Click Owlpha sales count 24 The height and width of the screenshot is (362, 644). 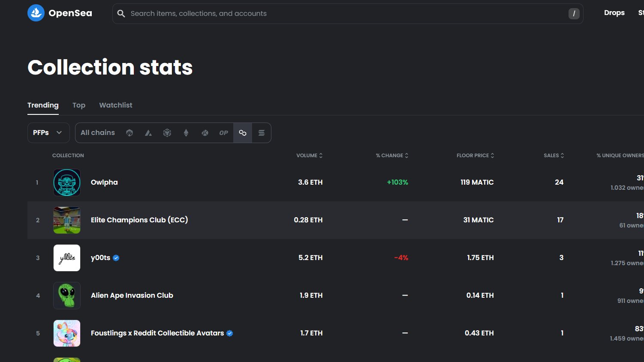(x=559, y=182)
